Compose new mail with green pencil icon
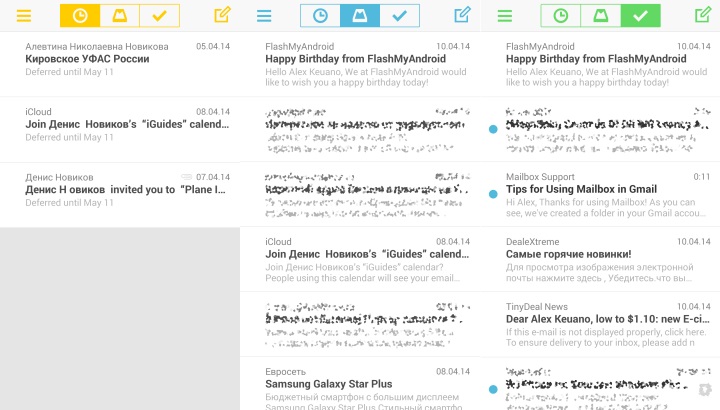The width and height of the screenshot is (720, 410). (x=703, y=15)
